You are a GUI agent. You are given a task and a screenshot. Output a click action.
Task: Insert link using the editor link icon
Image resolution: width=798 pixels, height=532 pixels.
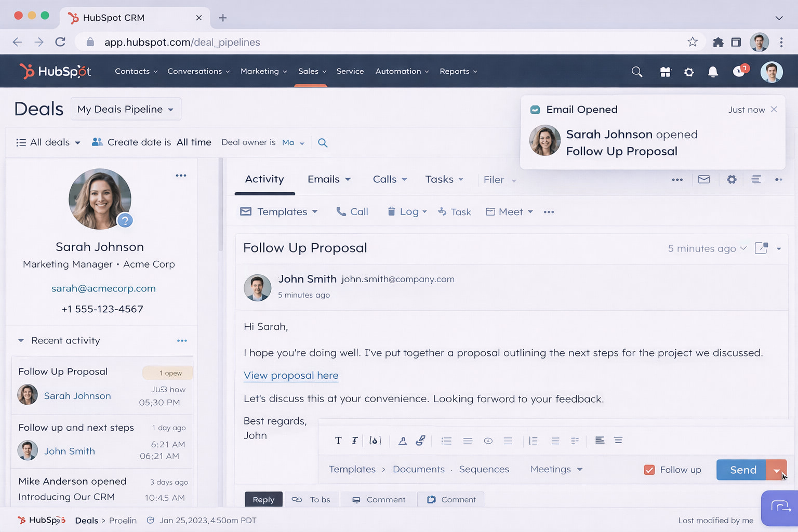tap(420, 441)
